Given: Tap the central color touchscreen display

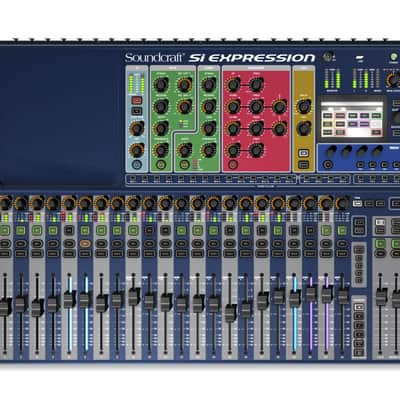Looking at the screenshot, I should pyautogui.click(x=353, y=118).
